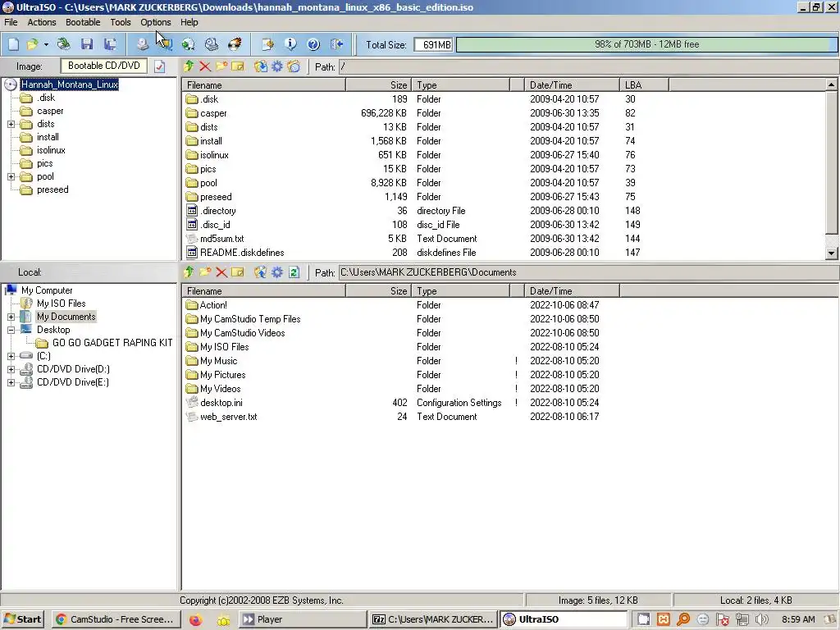The height and width of the screenshot is (630, 840).
Task: Expand the My Documents tree node
Action: (x=11, y=317)
